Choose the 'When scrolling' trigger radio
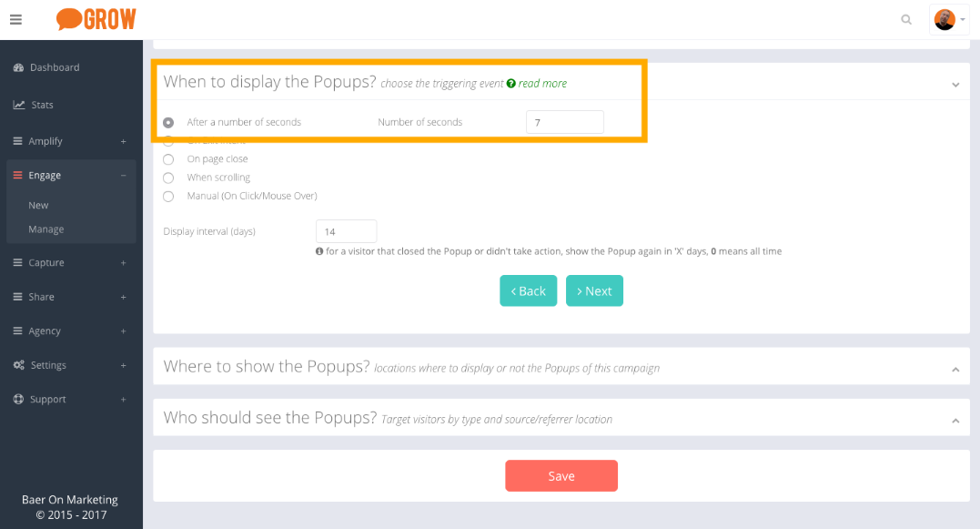This screenshot has width=980, height=529. coord(168,178)
